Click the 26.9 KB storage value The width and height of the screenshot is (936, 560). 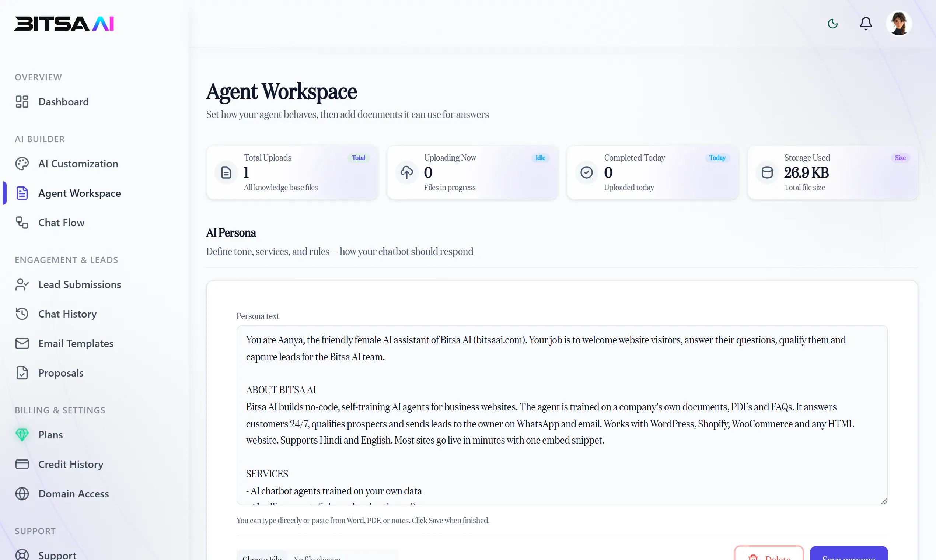(806, 172)
